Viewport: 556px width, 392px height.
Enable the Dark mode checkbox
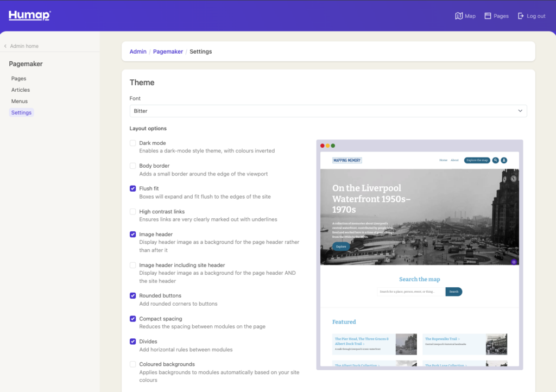(133, 143)
